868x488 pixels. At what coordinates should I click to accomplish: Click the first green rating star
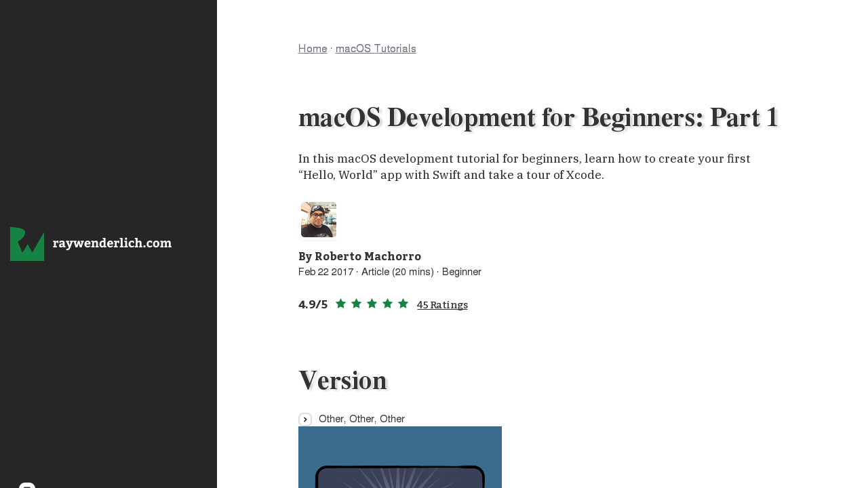pyautogui.click(x=340, y=304)
